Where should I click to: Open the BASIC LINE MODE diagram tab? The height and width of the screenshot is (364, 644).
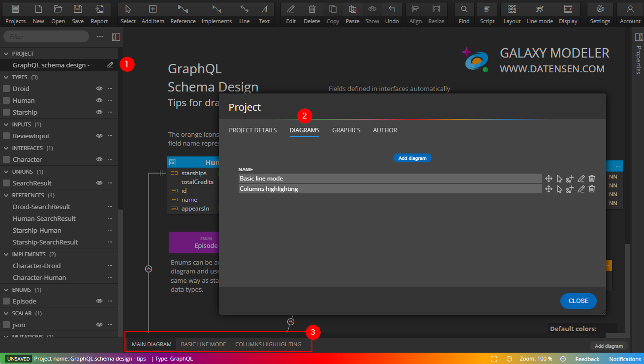point(203,344)
